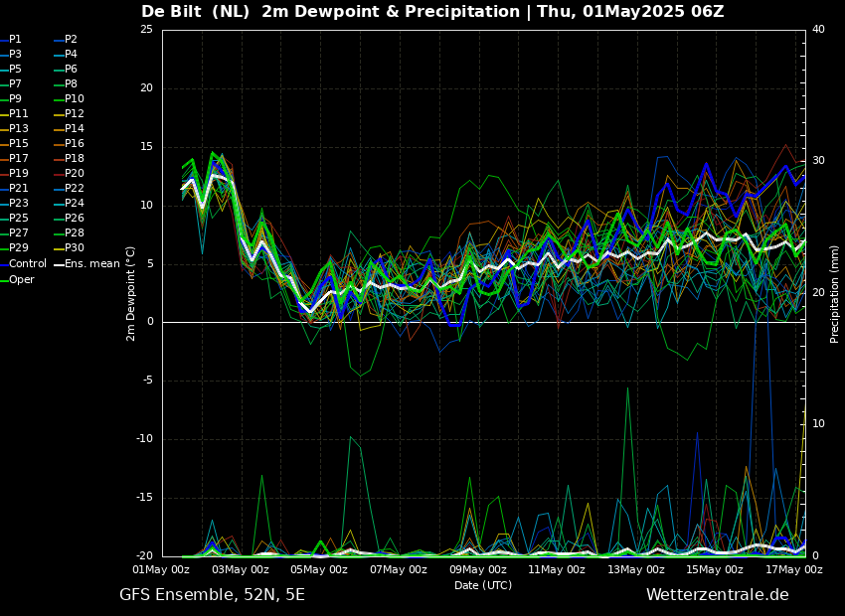Click the P18 legend entry
845x616 pixels.
pyautogui.click(x=69, y=158)
